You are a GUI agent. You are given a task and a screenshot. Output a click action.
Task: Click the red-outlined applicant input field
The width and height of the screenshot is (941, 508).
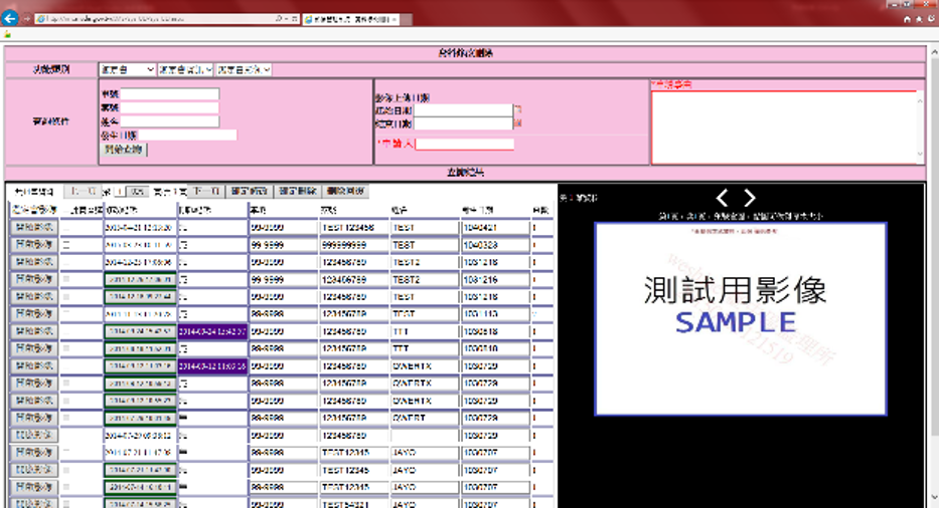(465, 144)
